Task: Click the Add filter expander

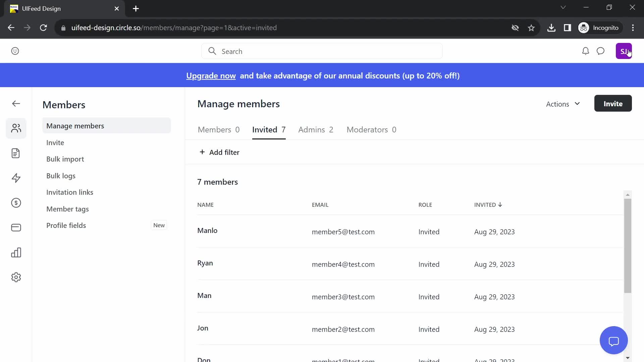Action: [x=219, y=152]
